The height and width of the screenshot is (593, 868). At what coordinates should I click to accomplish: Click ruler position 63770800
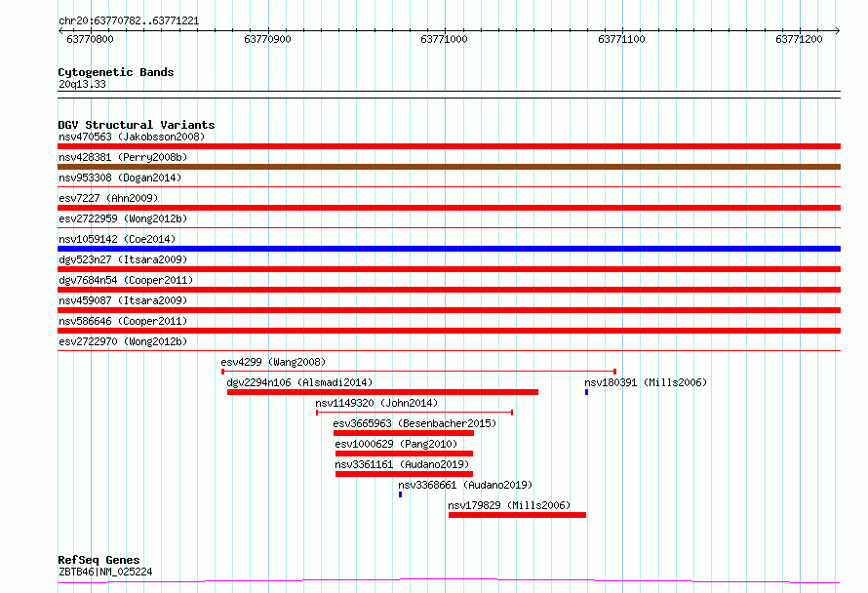point(90,39)
